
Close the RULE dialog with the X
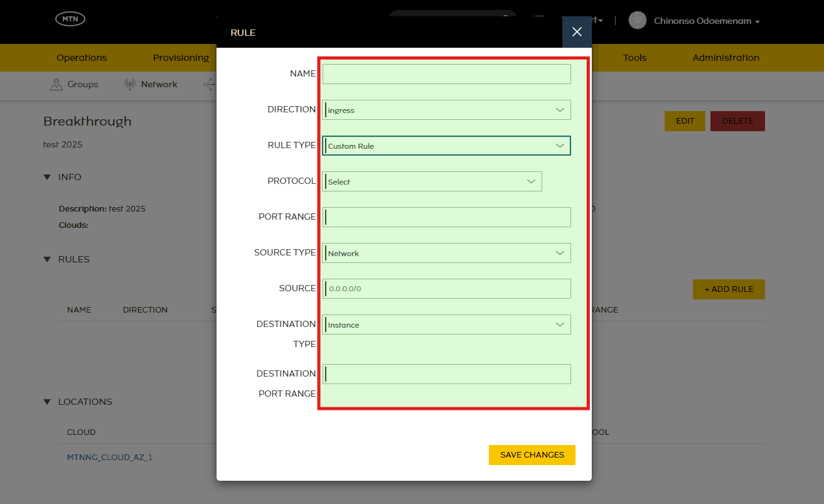[577, 32]
